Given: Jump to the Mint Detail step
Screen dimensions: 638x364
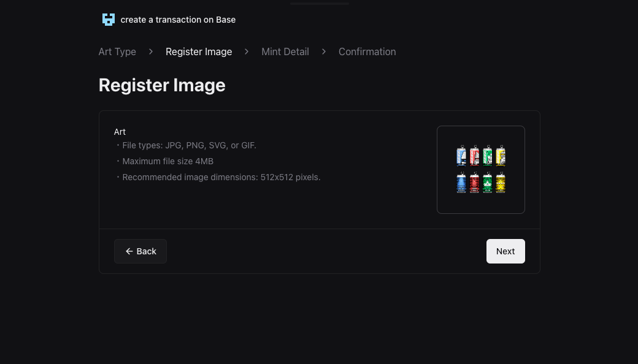Looking at the screenshot, I should pyautogui.click(x=285, y=51).
